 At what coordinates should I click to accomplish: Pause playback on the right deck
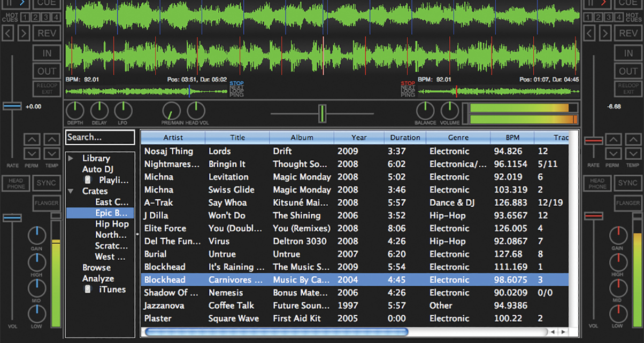[592, 3]
